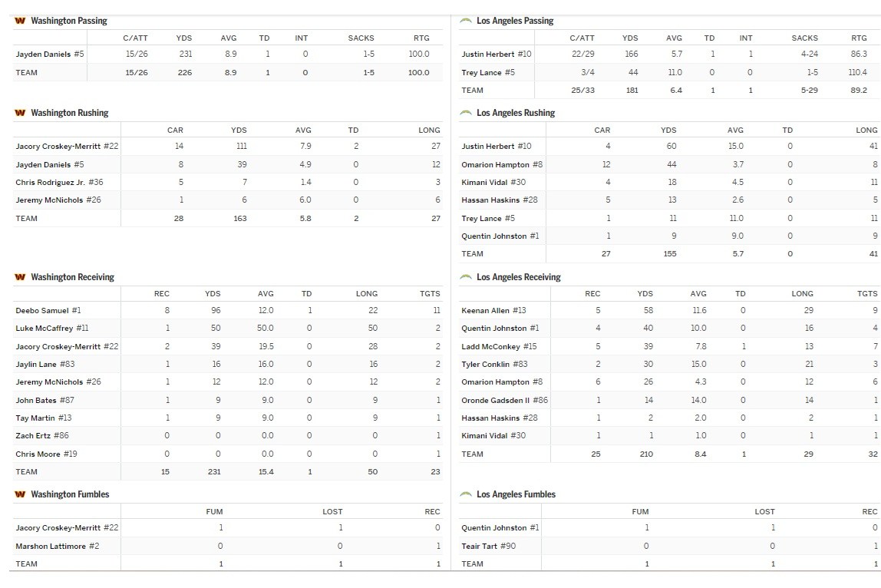Open Omarion Hampton in Los Angeles Rushing
Image resolution: width=881 pixels, height=588 pixels.
click(495, 165)
